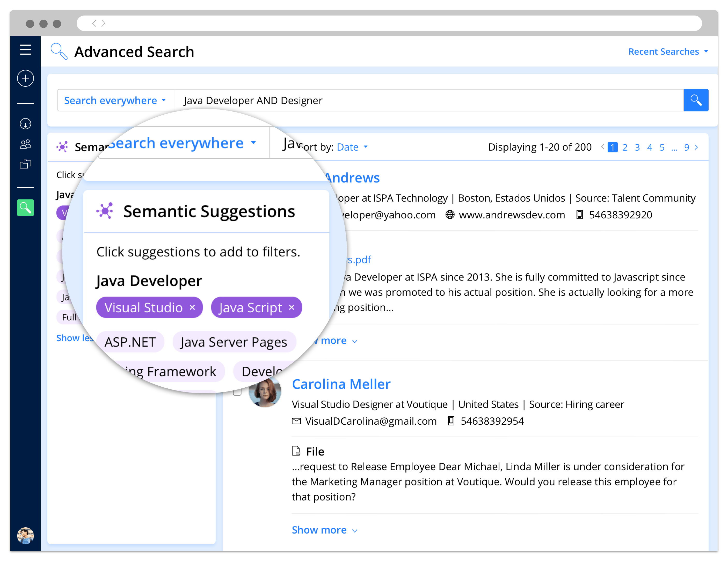
Task: Open the jobs folders icon in sidebar
Action: coord(25,164)
